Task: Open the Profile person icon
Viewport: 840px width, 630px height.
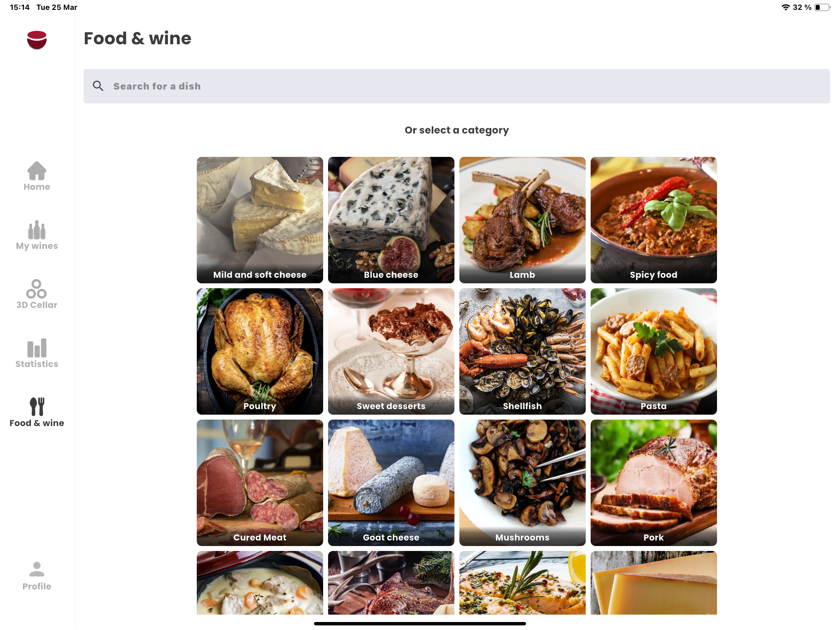Action: click(x=37, y=569)
